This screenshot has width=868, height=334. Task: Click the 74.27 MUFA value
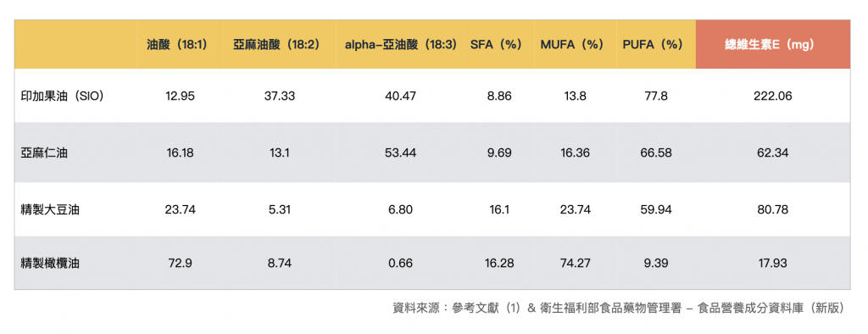574,264
